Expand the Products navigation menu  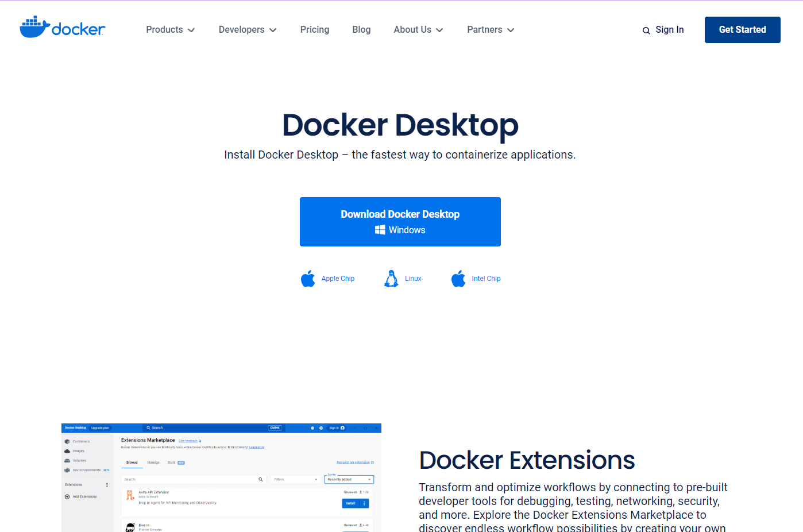(x=170, y=30)
